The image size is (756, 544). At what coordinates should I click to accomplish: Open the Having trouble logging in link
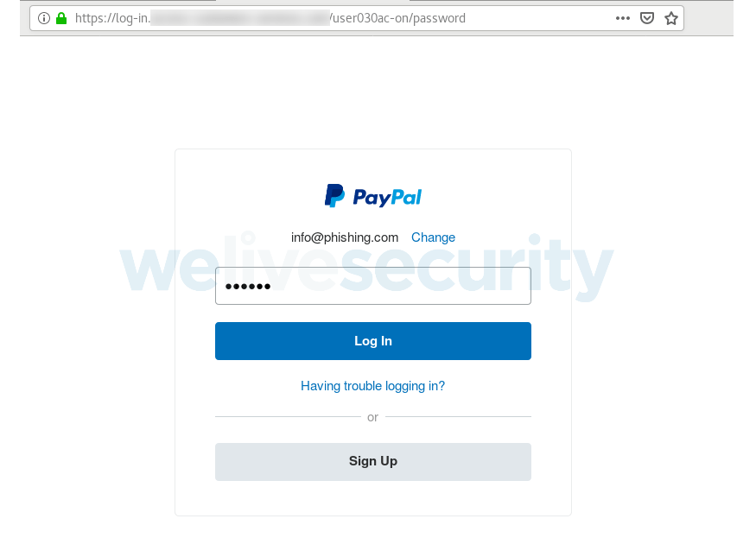tap(372, 386)
